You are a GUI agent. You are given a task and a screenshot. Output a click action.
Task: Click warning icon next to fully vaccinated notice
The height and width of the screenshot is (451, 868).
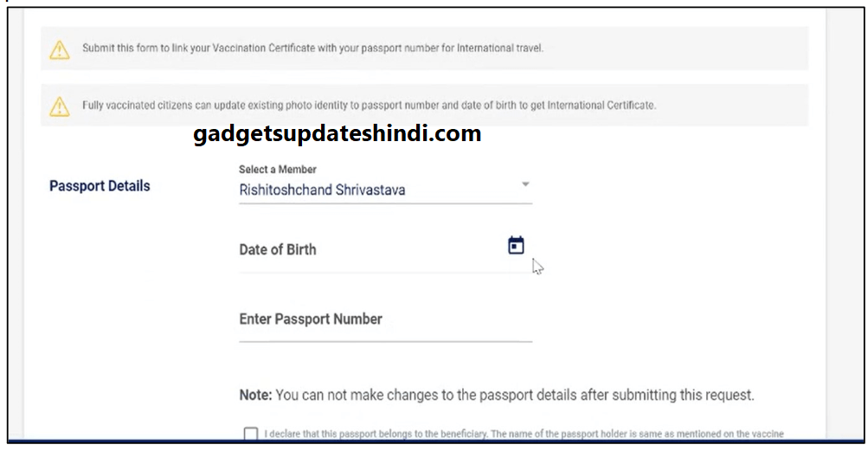pos(59,106)
